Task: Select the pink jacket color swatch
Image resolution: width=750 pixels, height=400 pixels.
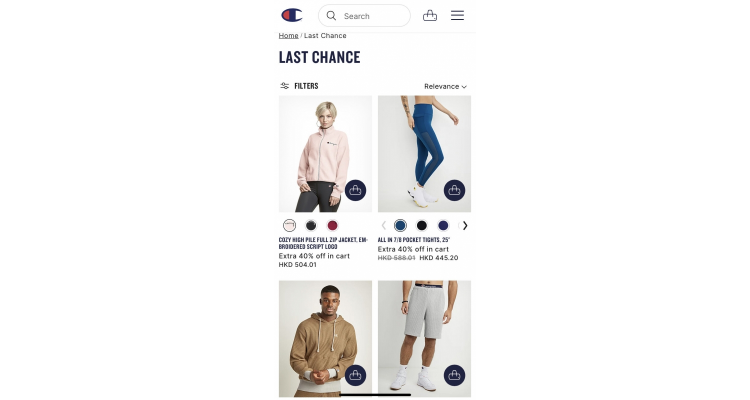Action: pos(289,225)
